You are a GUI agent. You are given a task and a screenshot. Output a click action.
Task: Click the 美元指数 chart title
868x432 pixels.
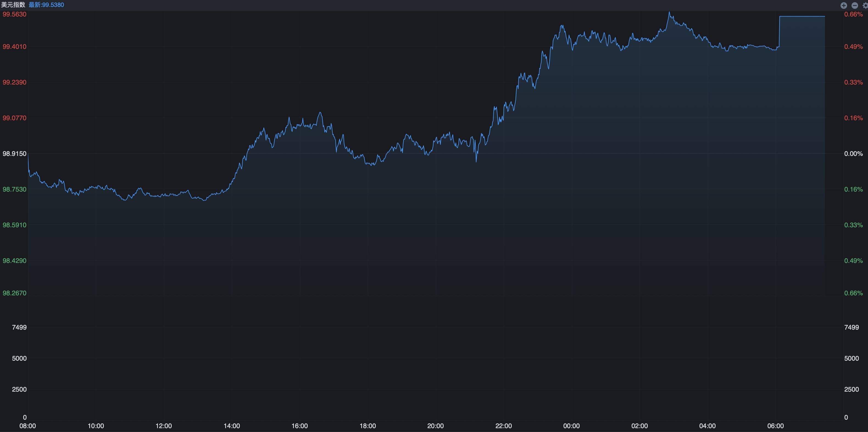(x=13, y=5)
